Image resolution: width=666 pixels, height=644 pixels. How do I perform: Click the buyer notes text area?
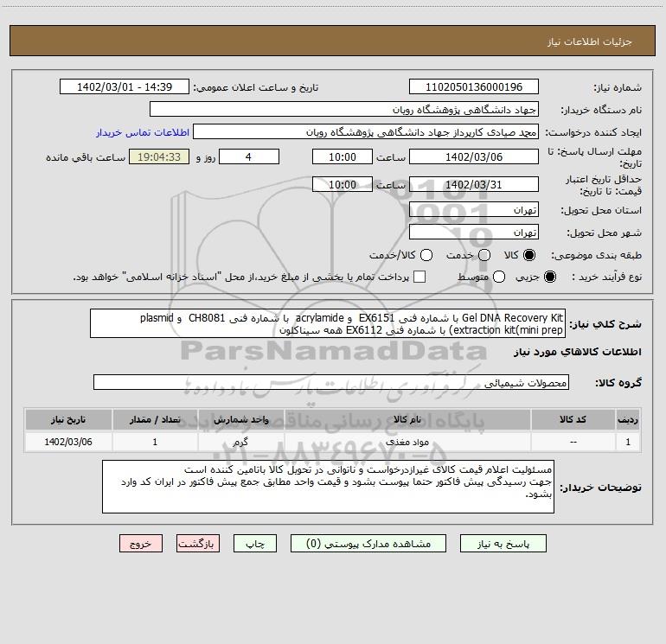pos(328,487)
